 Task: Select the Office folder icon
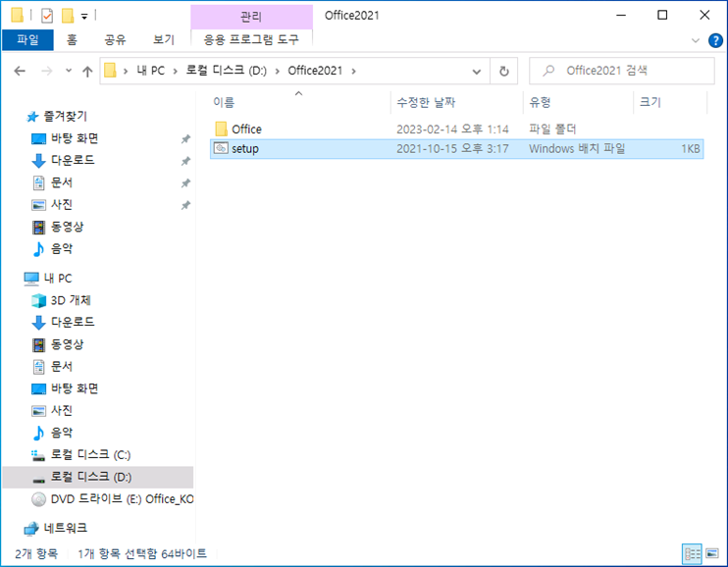click(x=222, y=129)
